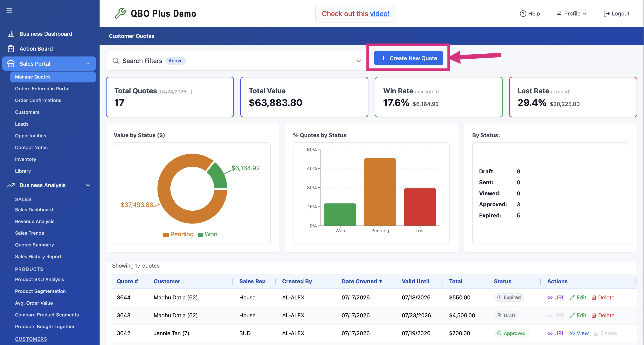Click the Sales Portal storefront icon
644x345 pixels.
click(x=11, y=63)
